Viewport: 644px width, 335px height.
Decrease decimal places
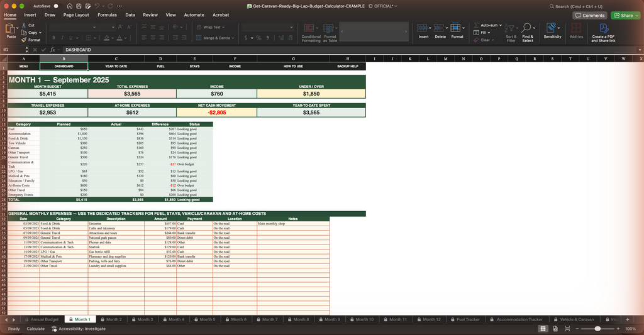pyautogui.click(x=291, y=38)
